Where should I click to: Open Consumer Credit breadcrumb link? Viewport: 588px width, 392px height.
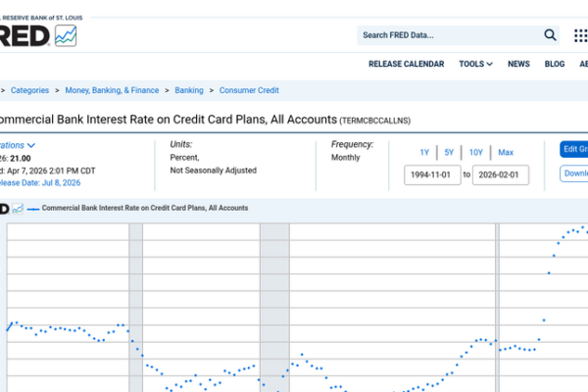pyautogui.click(x=249, y=90)
